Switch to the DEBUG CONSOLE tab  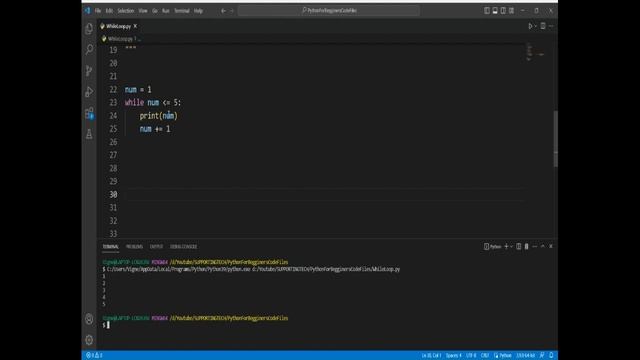[183, 247]
